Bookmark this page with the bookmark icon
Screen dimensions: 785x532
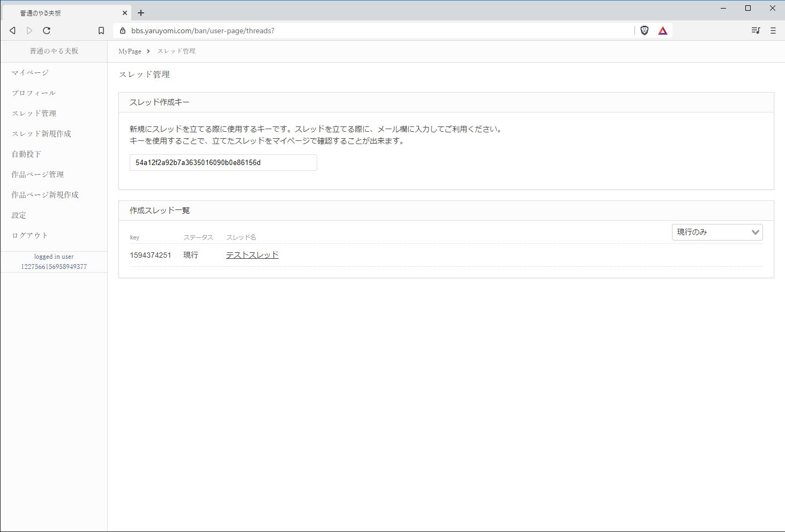101,31
